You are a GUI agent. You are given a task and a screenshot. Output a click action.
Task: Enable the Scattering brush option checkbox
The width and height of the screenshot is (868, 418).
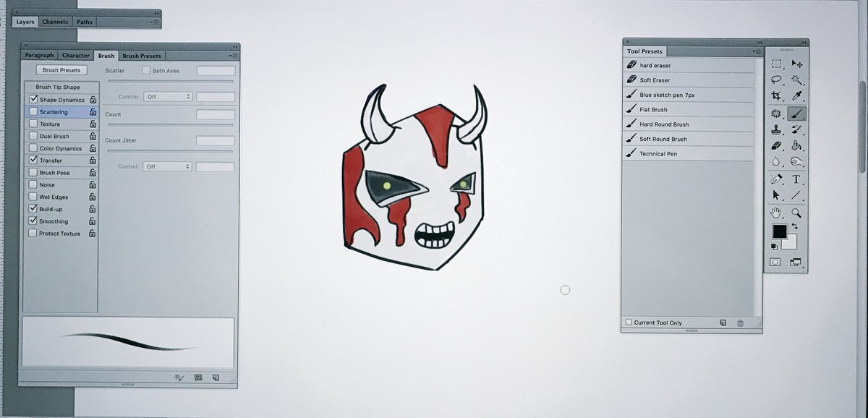[x=33, y=111]
